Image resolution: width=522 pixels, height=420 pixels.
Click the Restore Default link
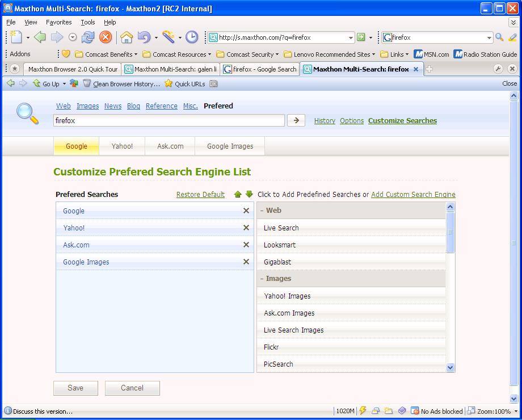[x=200, y=195]
